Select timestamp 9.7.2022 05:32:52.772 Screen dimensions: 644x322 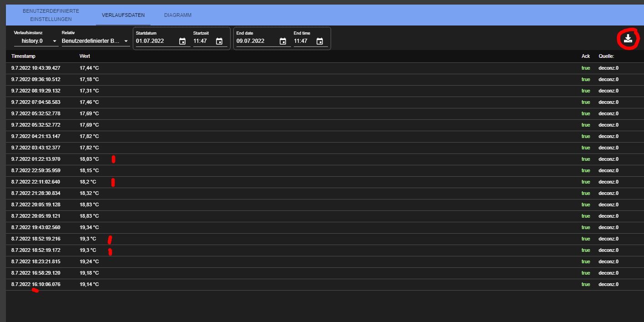tap(36, 125)
